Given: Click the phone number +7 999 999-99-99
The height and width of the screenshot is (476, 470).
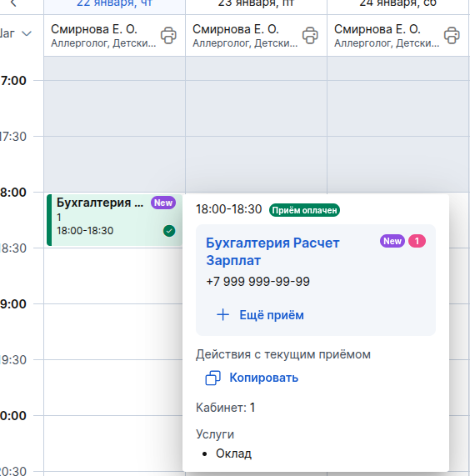Looking at the screenshot, I should coord(257,282).
